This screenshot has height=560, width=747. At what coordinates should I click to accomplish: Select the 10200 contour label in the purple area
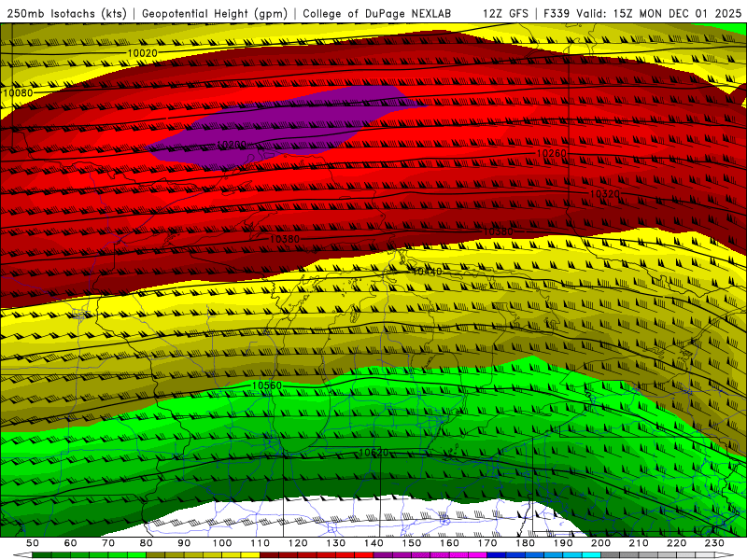[232, 145]
